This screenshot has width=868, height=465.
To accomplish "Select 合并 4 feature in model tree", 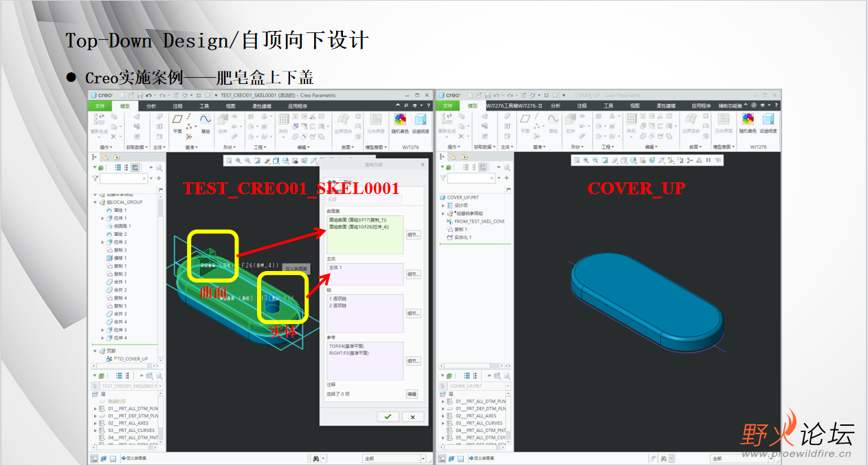I will tap(115, 322).
